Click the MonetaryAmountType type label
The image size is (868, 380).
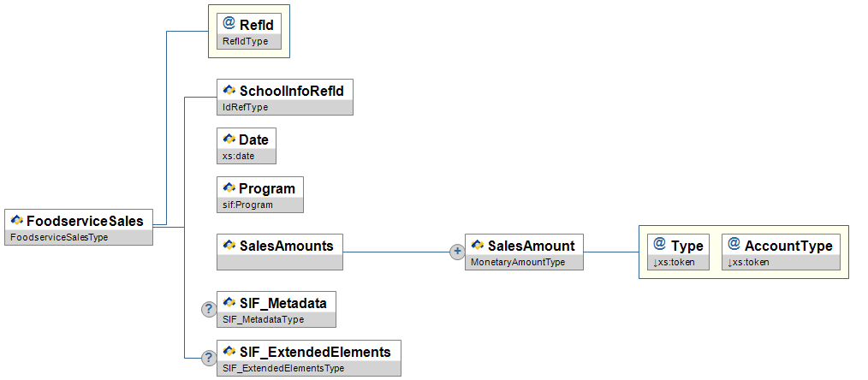[518, 262]
